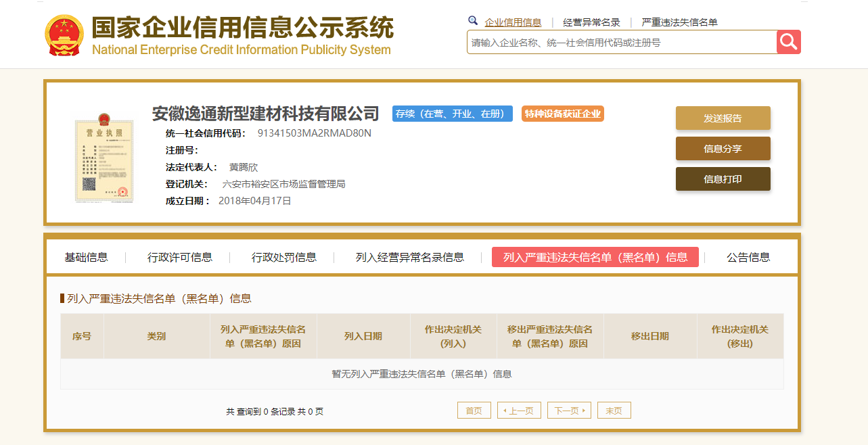Click the 作出决定机关（列入）column header

click(x=453, y=336)
